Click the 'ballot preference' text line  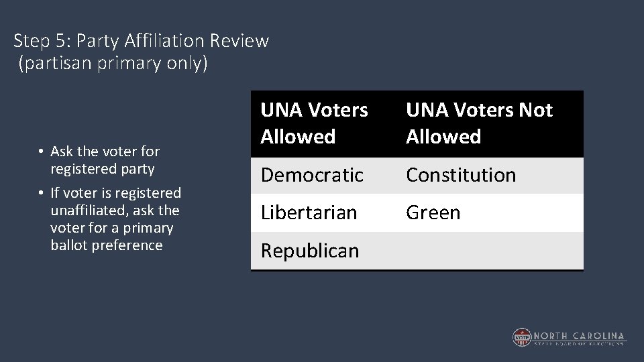click(x=106, y=245)
